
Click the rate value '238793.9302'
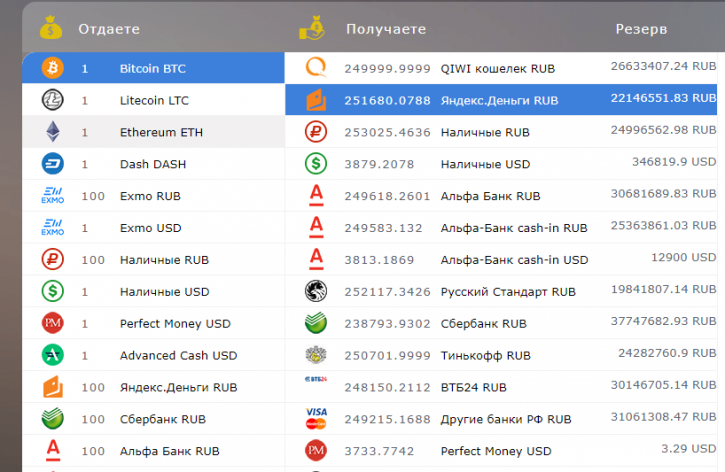tap(387, 324)
